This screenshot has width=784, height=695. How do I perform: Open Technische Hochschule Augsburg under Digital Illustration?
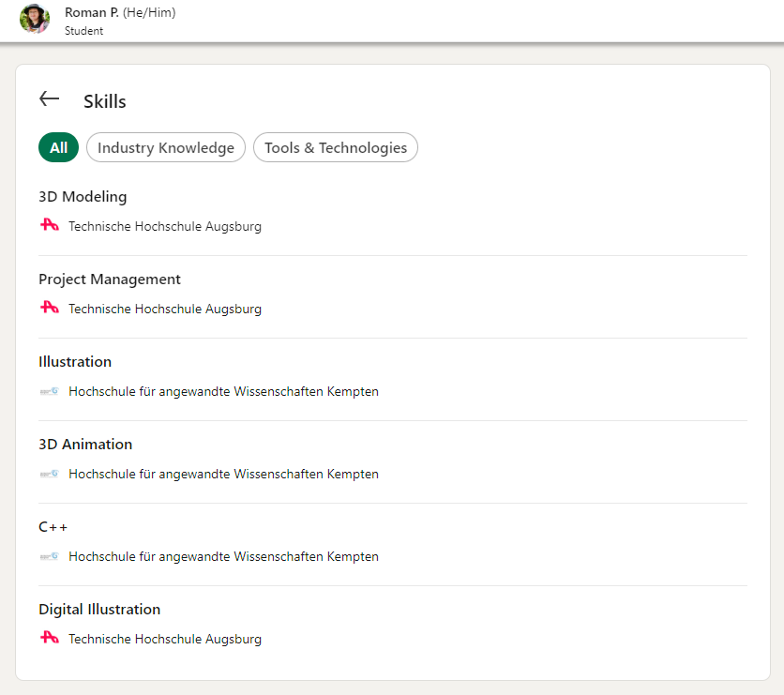click(165, 639)
